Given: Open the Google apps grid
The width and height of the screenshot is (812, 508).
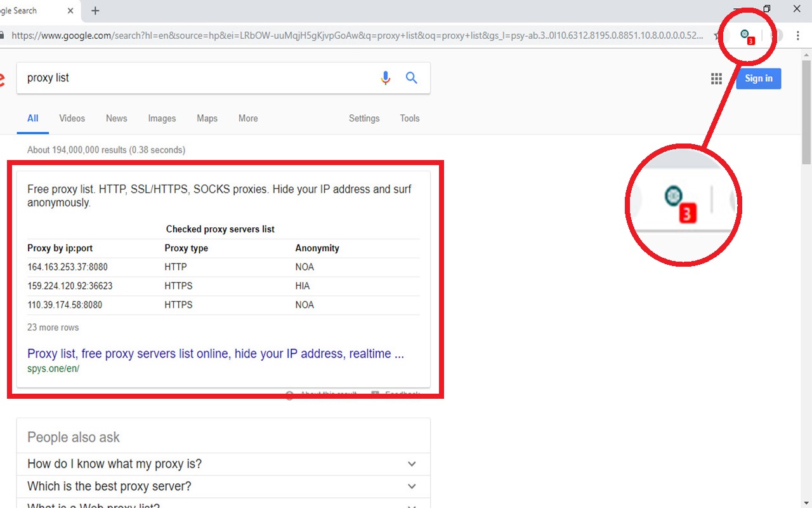Looking at the screenshot, I should pyautogui.click(x=716, y=78).
